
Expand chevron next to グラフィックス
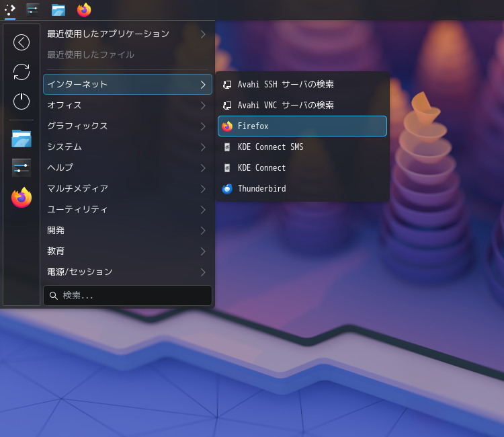(x=203, y=126)
